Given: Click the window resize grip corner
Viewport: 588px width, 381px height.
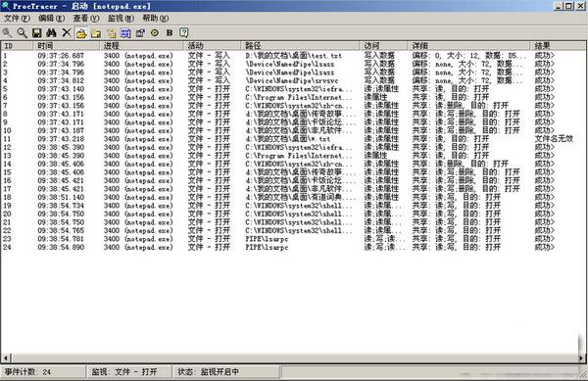Looking at the screenshot, I should point(583,375).
